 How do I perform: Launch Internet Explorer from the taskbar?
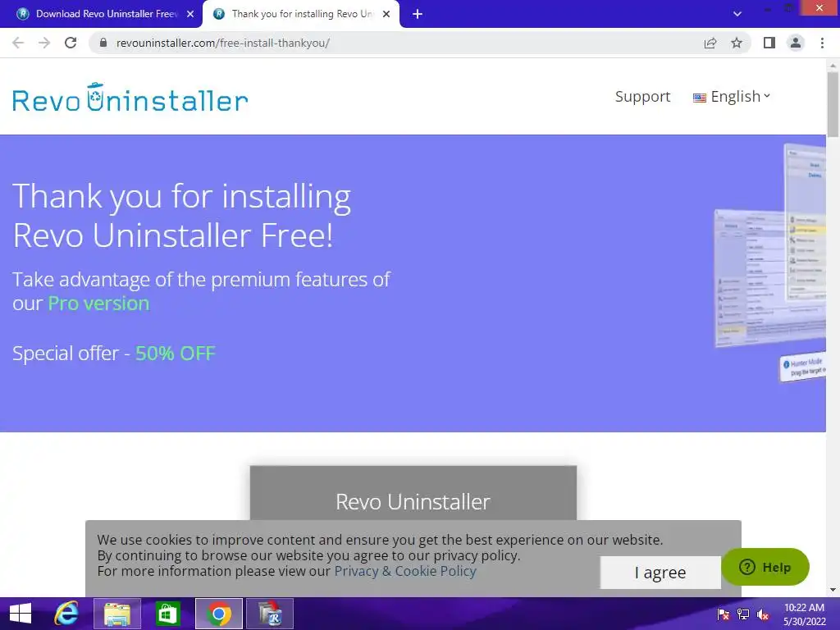click(x=66, y=614)
